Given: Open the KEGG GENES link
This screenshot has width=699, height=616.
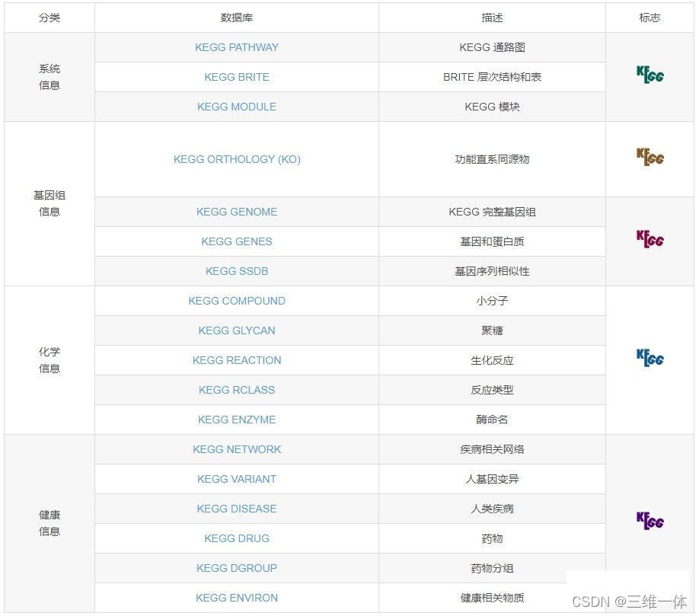Looking at the screenshot, I should click(237, 241).
